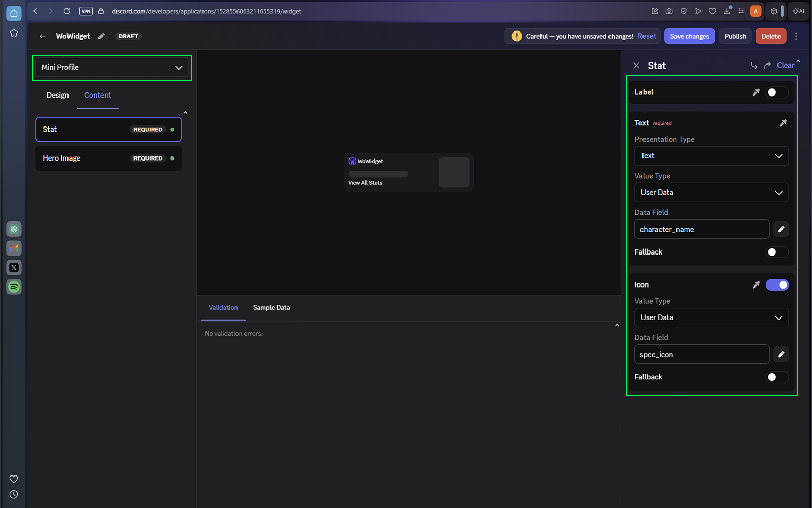Collapse the Stat panel caret beside Clear
This screenshot has width=812, height=508.
798,61
